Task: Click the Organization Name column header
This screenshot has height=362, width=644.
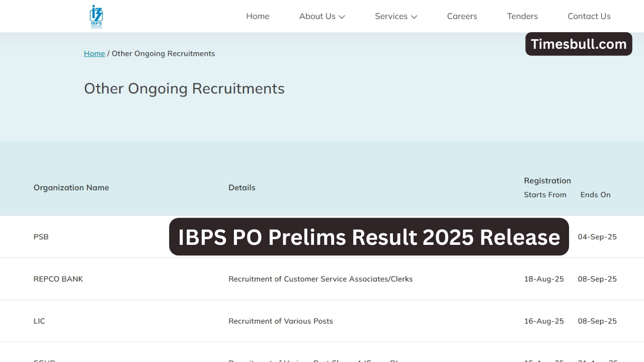Action: point(71,188)
